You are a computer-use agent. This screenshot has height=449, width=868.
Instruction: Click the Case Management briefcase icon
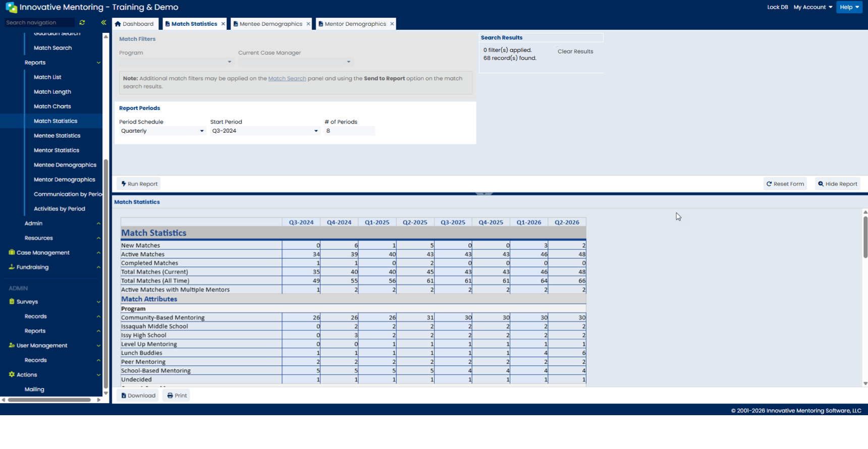coord(12,252)
